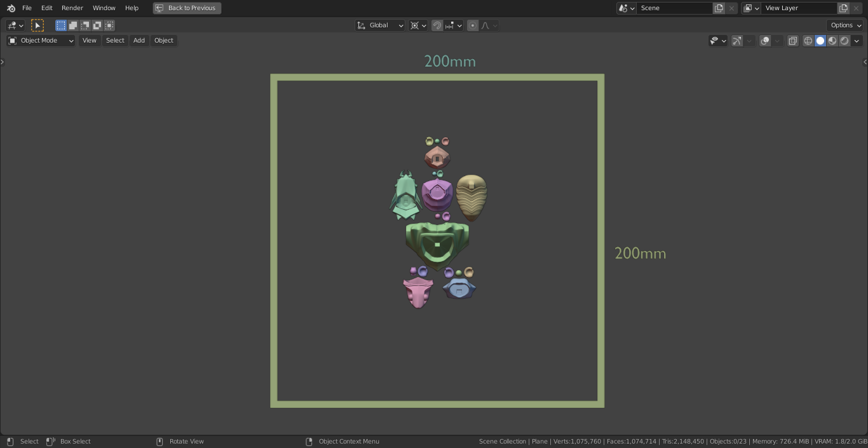Open the File menu
This screenshot has height=448, width=868.
click(x=27, y=8)
